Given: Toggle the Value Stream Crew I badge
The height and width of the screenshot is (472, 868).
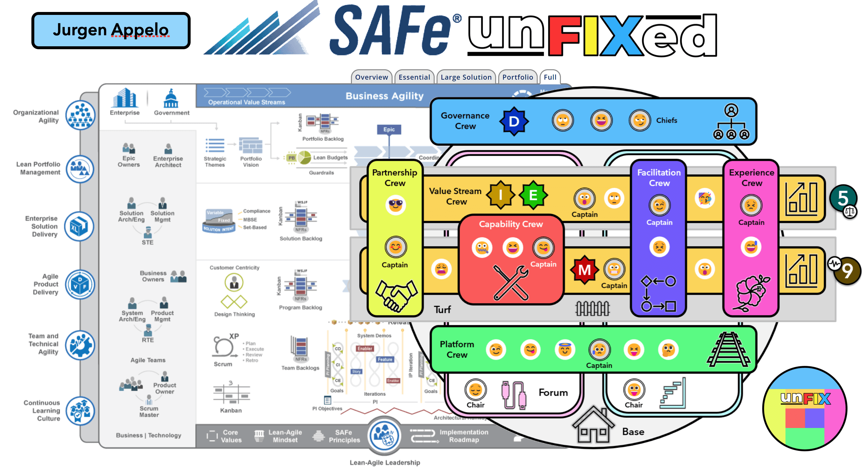Looking at the screenshot, I should click(x=496, y=196).
